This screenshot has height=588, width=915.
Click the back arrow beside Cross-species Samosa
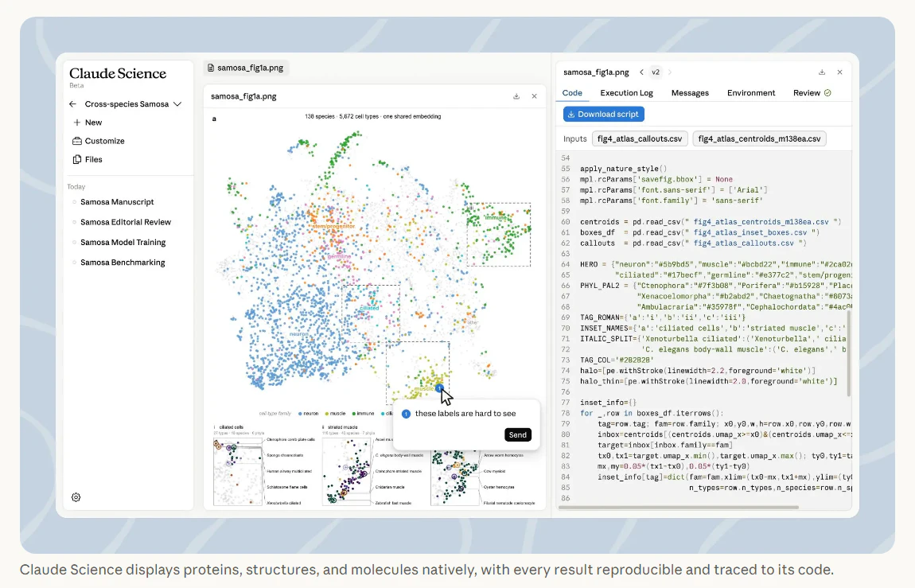72,103
